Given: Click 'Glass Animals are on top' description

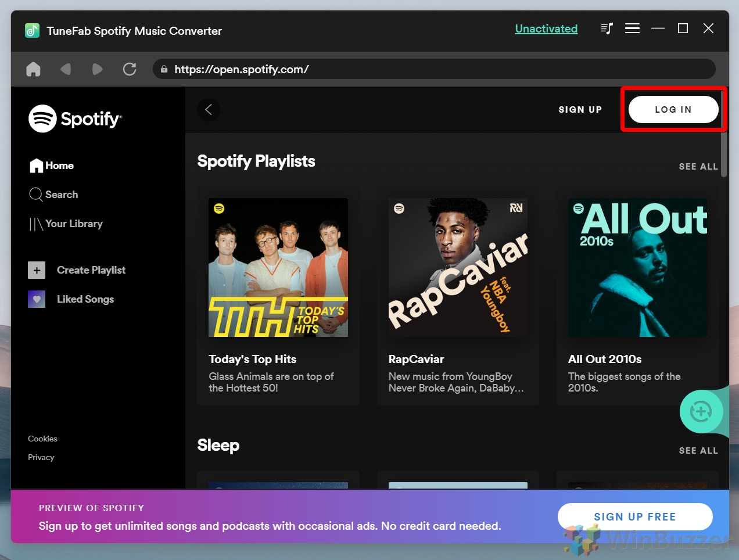Looking at the screenshot, I should tap(271, 382).
